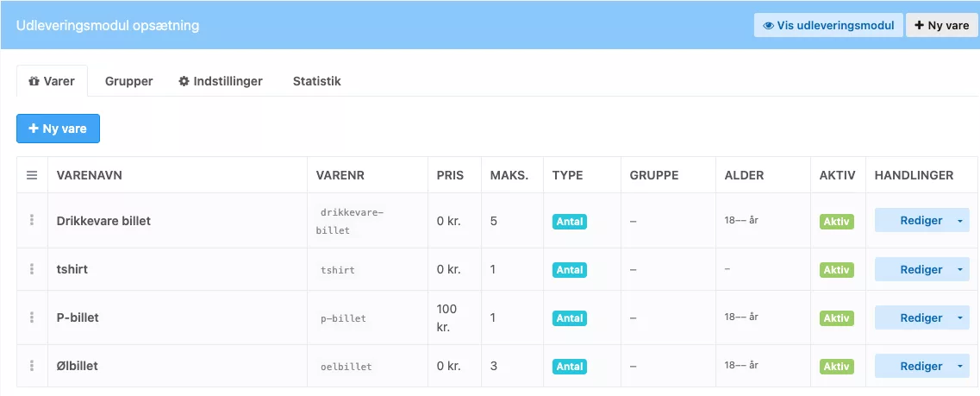980x396 pixels.
Task: Click the TYPE column header
Action: pos(567,175)
